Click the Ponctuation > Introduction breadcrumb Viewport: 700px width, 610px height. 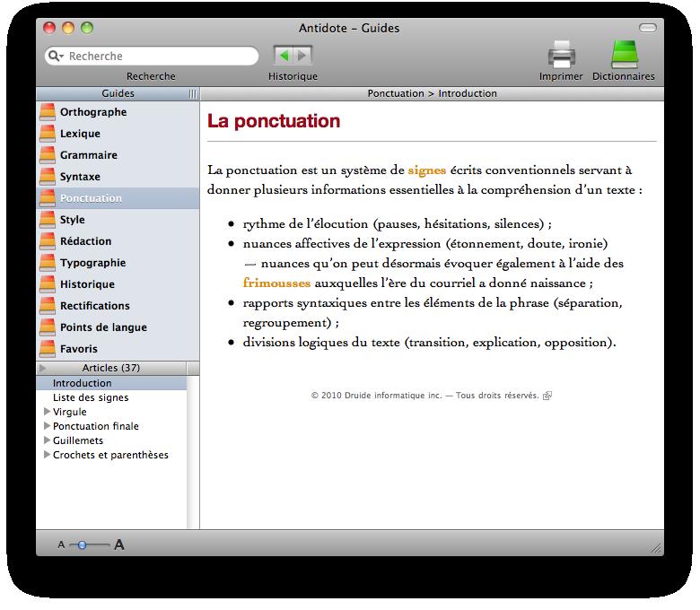point(433,93)
